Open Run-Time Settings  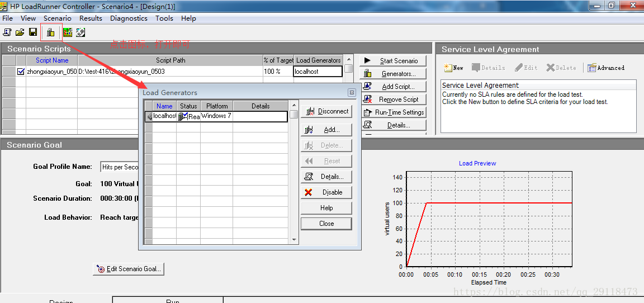(393, 112)
